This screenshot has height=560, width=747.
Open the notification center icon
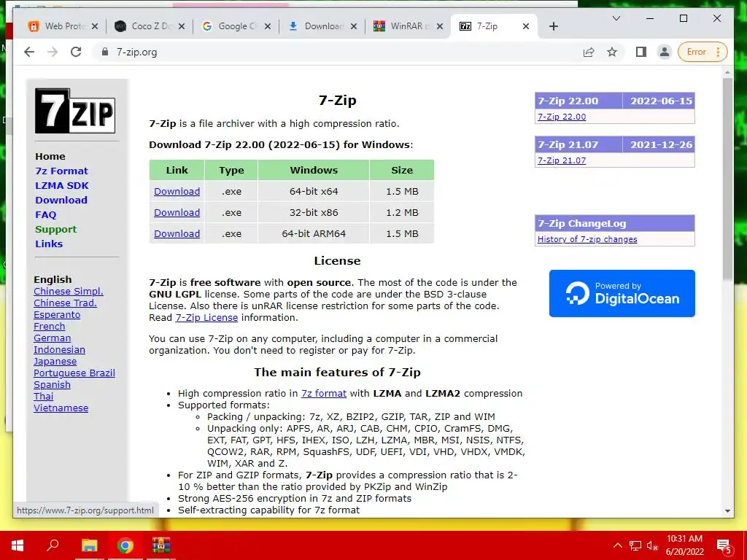724,545
